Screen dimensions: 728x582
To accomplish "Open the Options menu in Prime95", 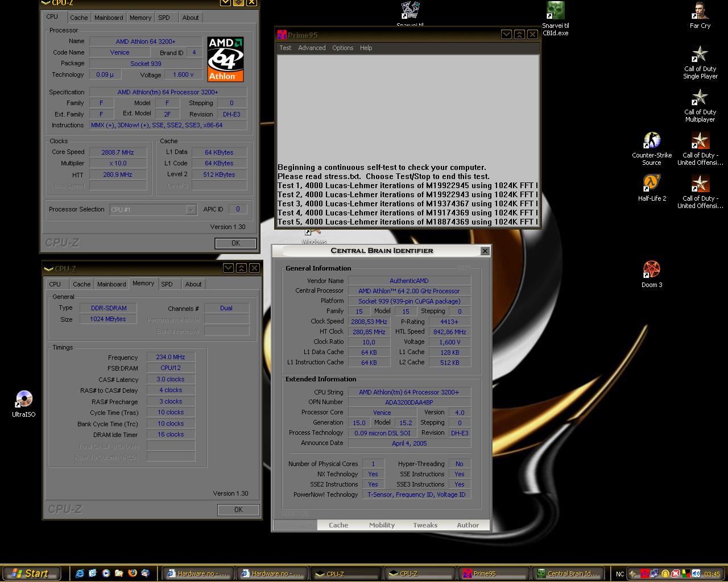I will pos(343,48).
